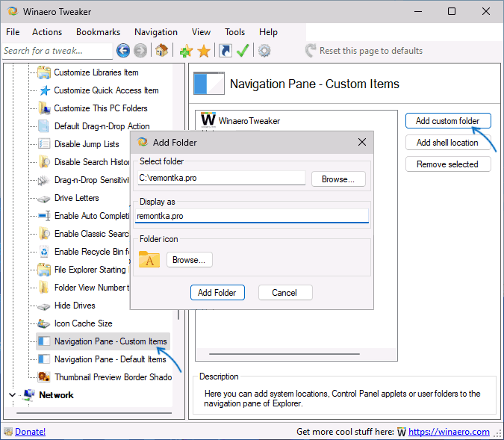Click the Forward navigation arrow icon
This screenshot has width=504, height=440.
[140, 51]
